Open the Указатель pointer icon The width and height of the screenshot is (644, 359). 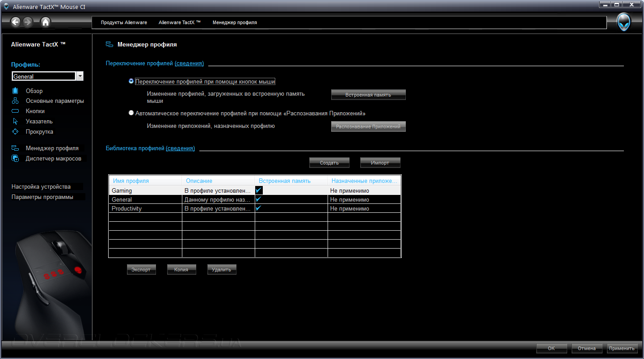point(15,121)
